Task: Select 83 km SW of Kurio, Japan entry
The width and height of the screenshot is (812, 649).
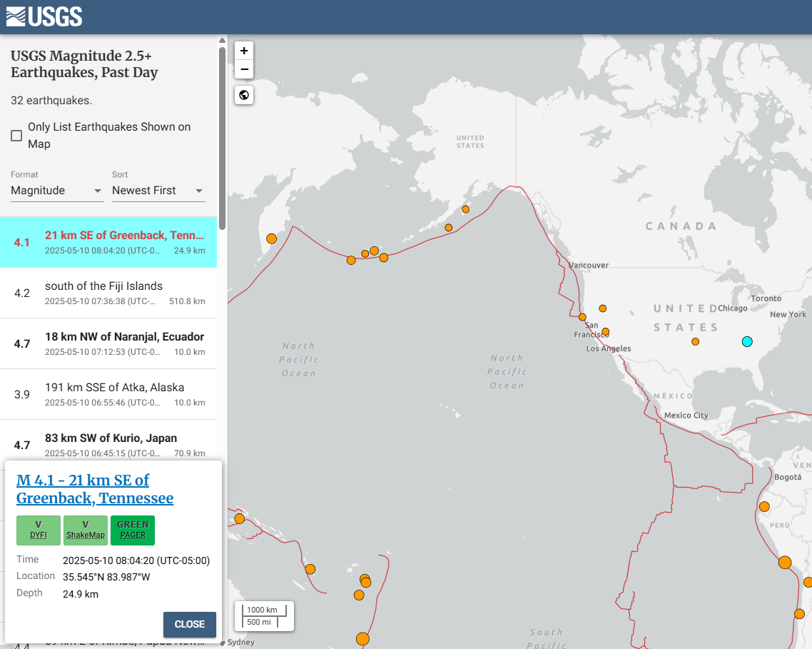Action: tap(108, 441)
